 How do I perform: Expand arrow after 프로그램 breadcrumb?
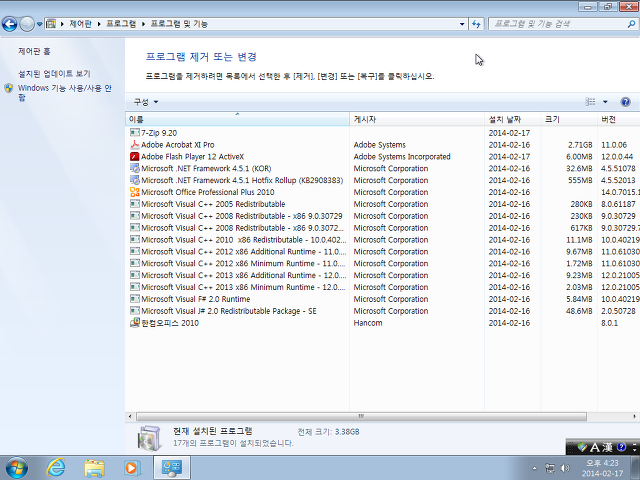coord(144,24)
